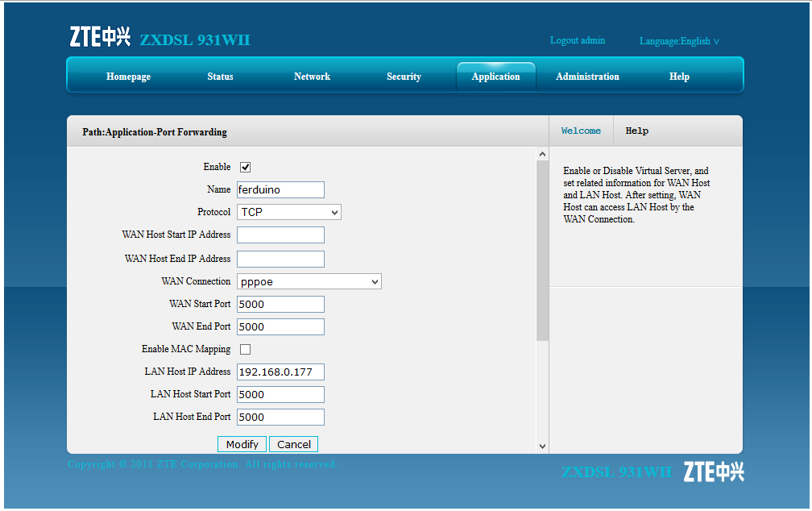Open the Language selector
Screen dimensions: 812x511
point(679,41)
